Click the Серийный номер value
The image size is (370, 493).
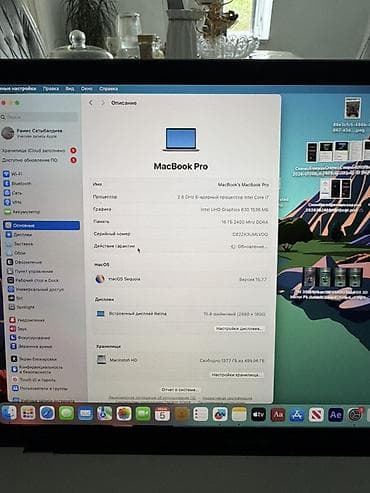point(250,234)
